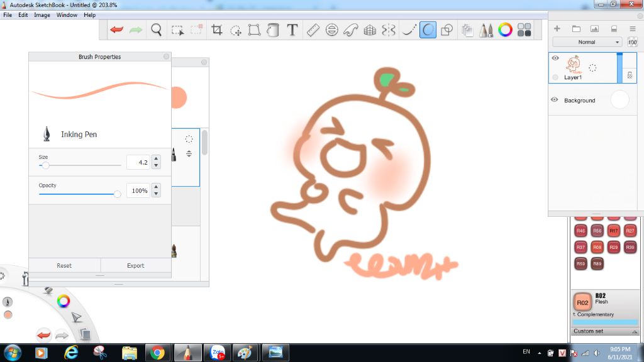The height and width of the screenshot is (362, 644).
Task: Open the Brush Palette icon in toolbar
Action: tap(486, 30)
